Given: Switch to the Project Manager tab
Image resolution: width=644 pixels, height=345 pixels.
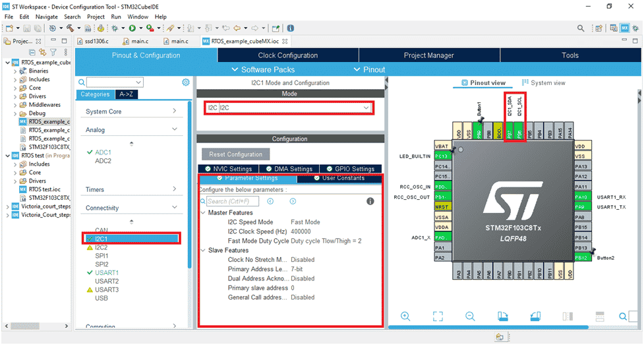Looking at the screenshot, I should point(429,55).
